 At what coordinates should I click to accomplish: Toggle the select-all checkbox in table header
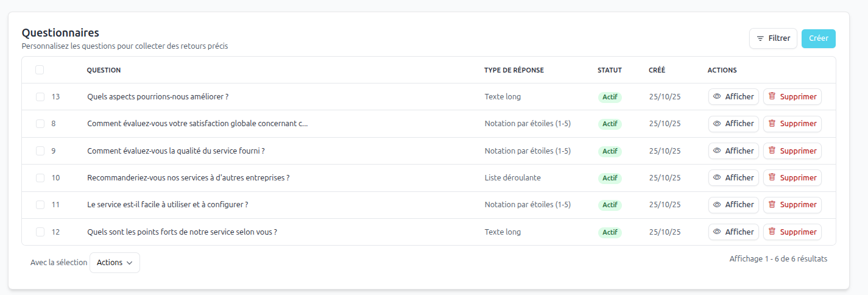pos(40,70)
